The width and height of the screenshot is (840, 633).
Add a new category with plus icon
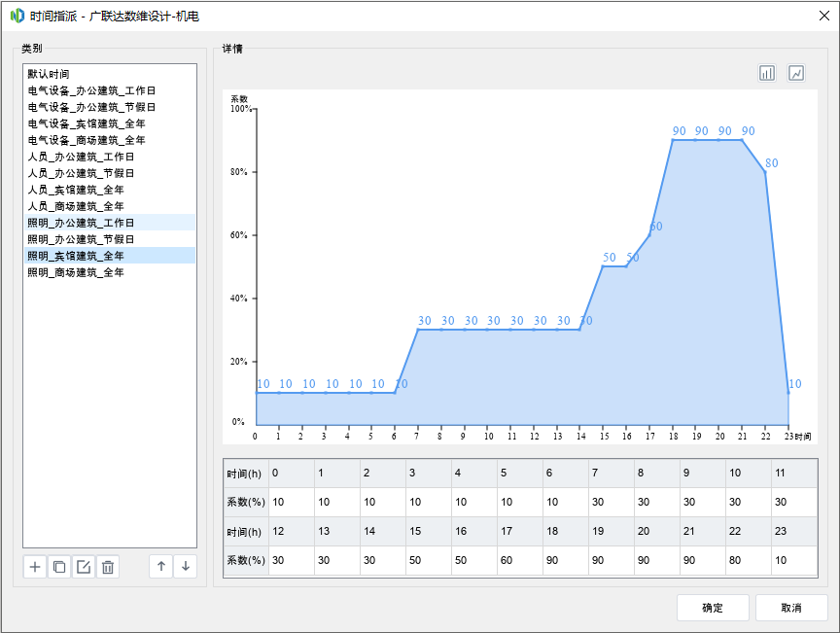pyautogui.click(x=35, y=567)
